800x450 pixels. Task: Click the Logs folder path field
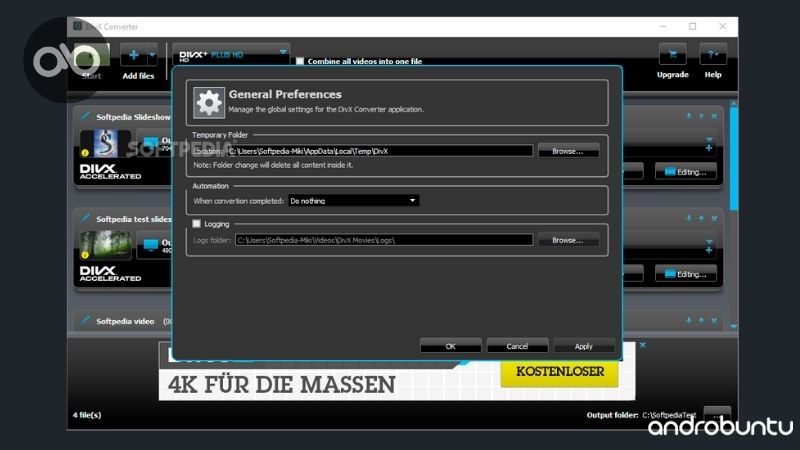coord(384,240)
